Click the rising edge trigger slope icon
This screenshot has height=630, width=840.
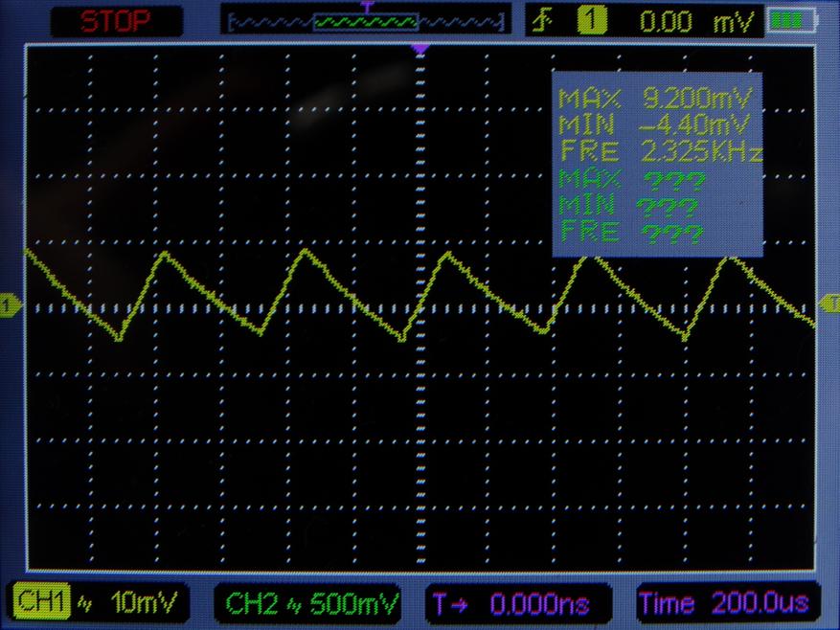coord(542,21)
